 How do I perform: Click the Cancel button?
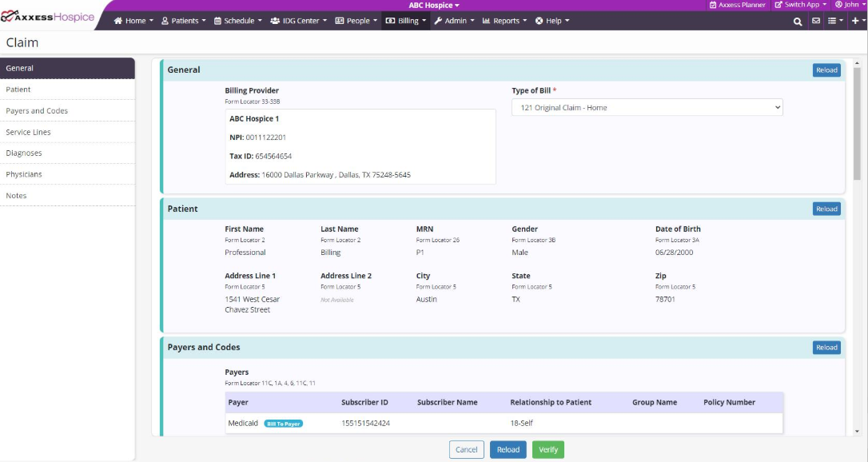click(466, 450)
